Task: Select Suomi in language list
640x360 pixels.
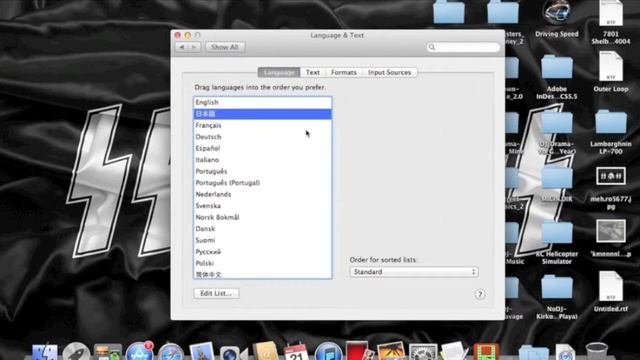Action: coord(263,240)
